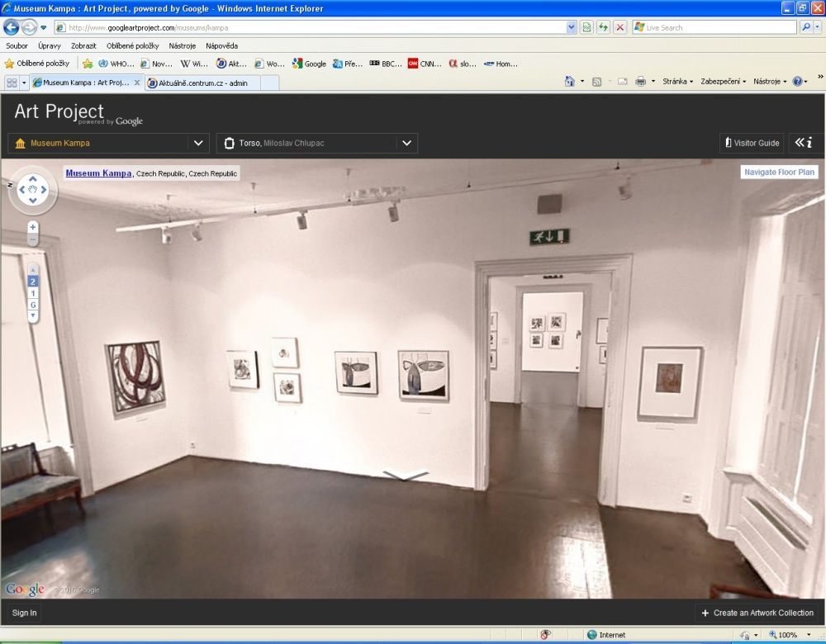The height and width of the screenshot is (644, 826).
Task: Pan view left with compass left arrow
Action: click(21, 190)
